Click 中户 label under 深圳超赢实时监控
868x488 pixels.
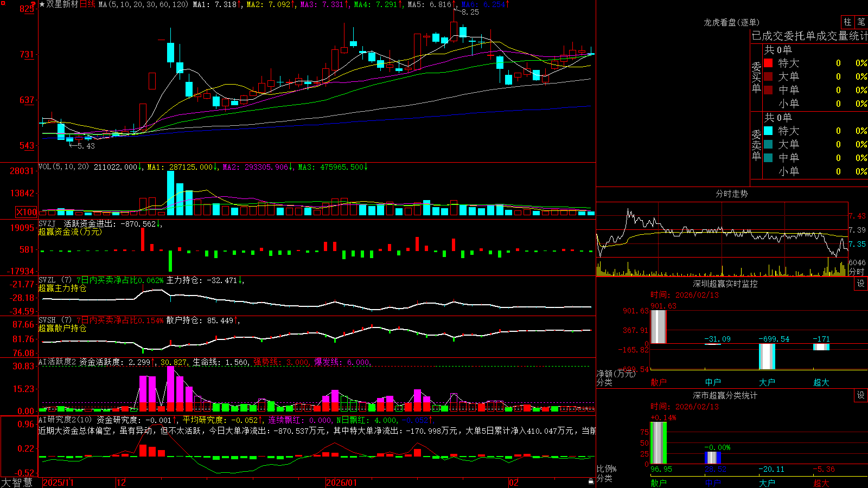click(x=713, y=382)
